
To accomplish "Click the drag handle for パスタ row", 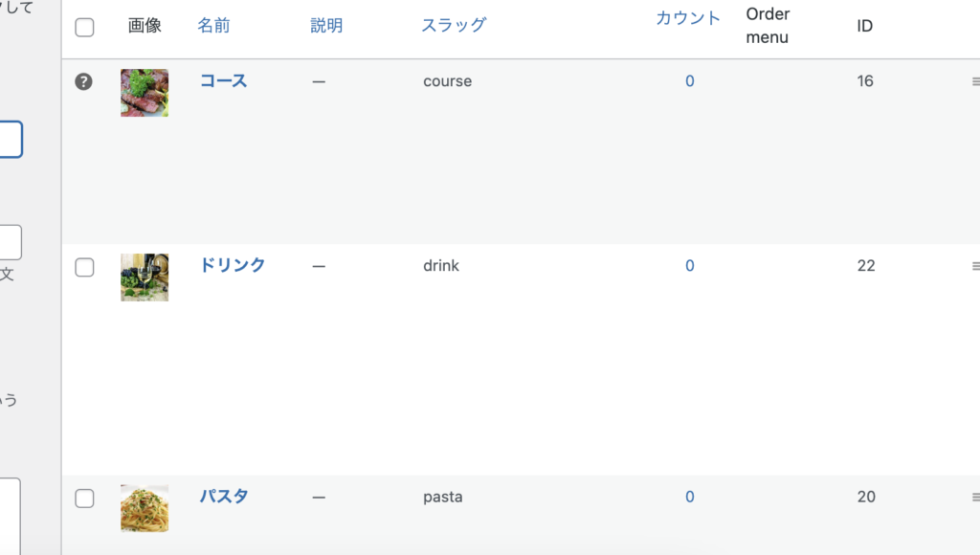I will (x=974, y=498).
